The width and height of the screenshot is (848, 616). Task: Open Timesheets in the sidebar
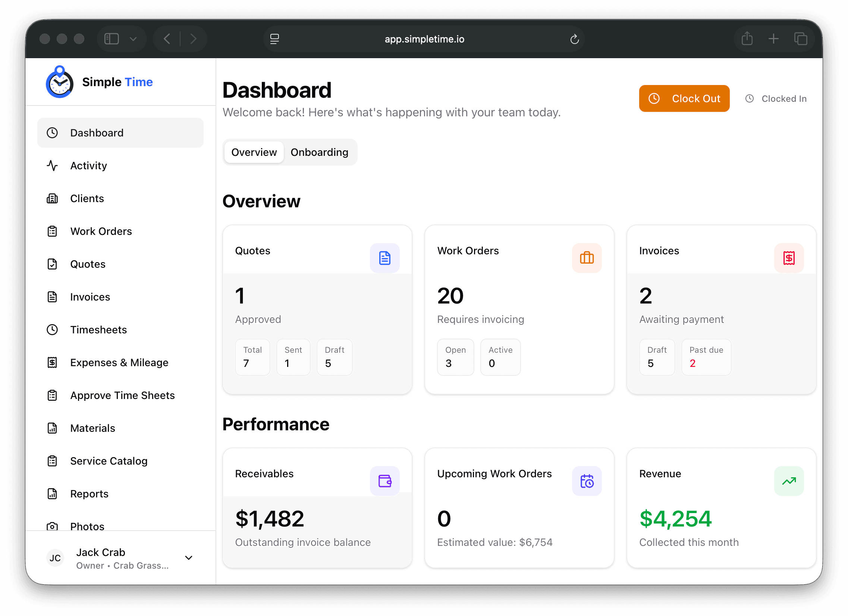[120, 330]
